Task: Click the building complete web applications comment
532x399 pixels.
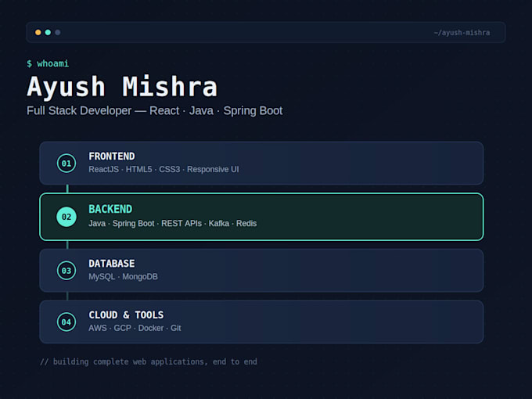Action: coord(149,362)
